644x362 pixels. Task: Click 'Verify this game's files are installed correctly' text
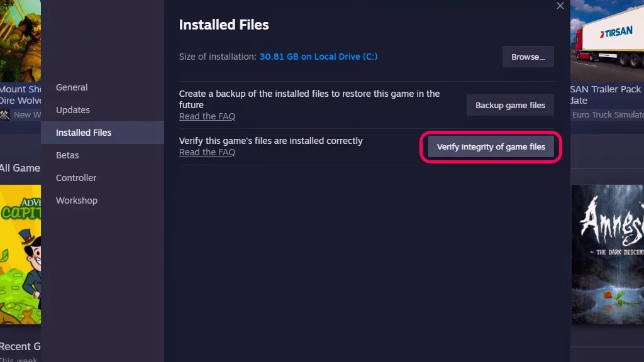[270, 141]
